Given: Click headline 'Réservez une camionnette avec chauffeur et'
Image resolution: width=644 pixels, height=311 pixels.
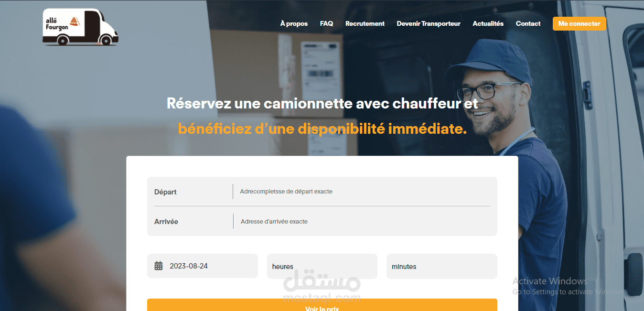Looking at the screenshot, I should 322,103.
